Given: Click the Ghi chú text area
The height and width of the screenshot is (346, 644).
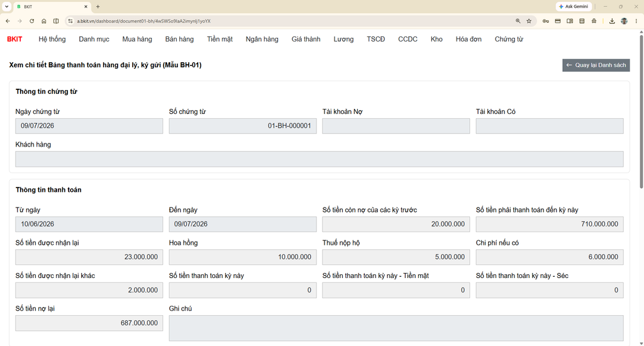Looking at the screenshot, I should pos(396,328).
